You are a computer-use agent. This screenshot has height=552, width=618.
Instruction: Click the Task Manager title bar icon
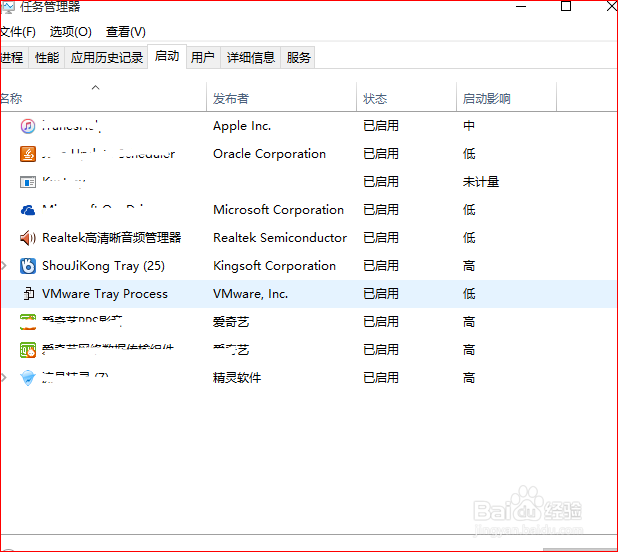click(8, 7)
